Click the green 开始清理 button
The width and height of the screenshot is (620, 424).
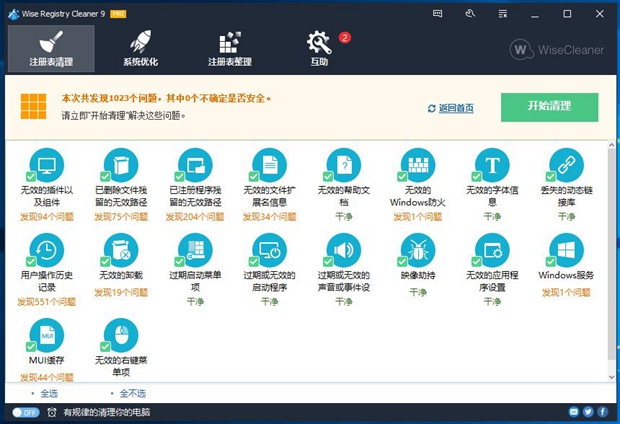(x=549, y=107)
